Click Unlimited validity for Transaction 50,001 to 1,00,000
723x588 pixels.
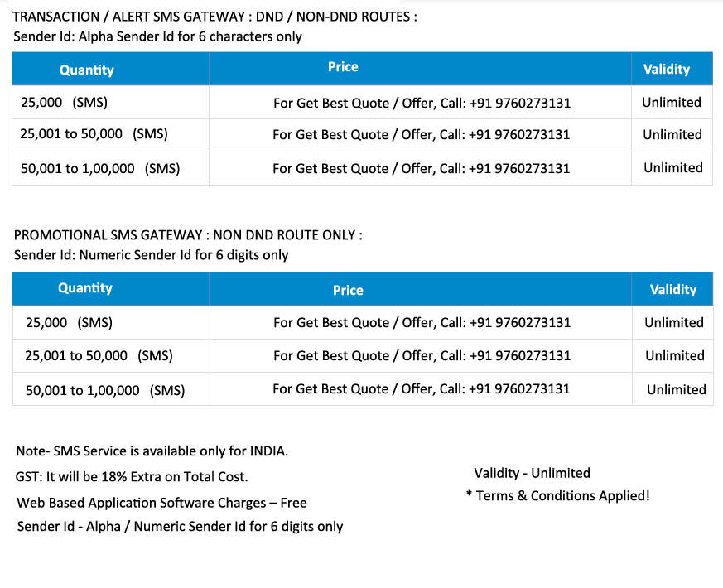pos(672,168)
